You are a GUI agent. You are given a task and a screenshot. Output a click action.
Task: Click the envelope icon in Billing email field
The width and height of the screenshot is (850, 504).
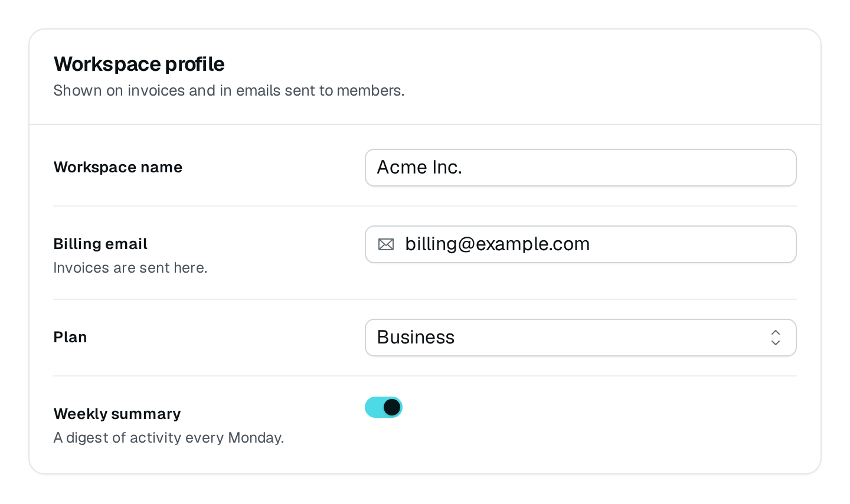point(386,244)
